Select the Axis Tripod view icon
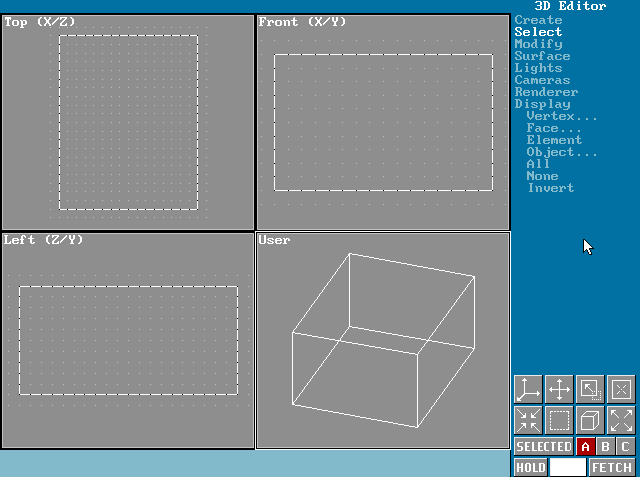The image size is (640, 477). click(x=528, y=389)
